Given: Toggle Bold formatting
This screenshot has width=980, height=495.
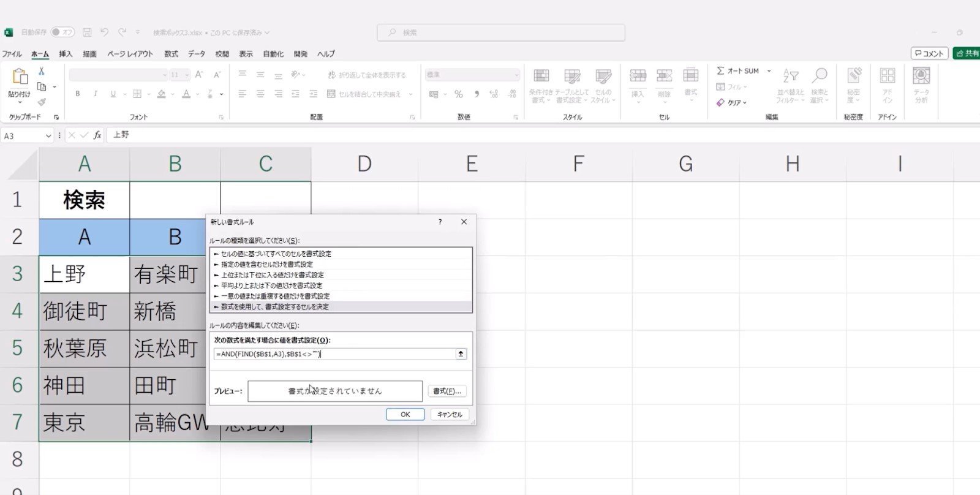Looking at the screenshot, I should [x=77, y=94].
